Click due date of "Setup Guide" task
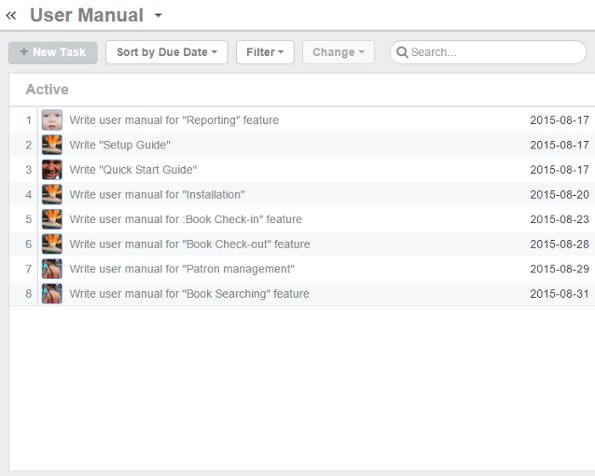 [x=559, y=145]
